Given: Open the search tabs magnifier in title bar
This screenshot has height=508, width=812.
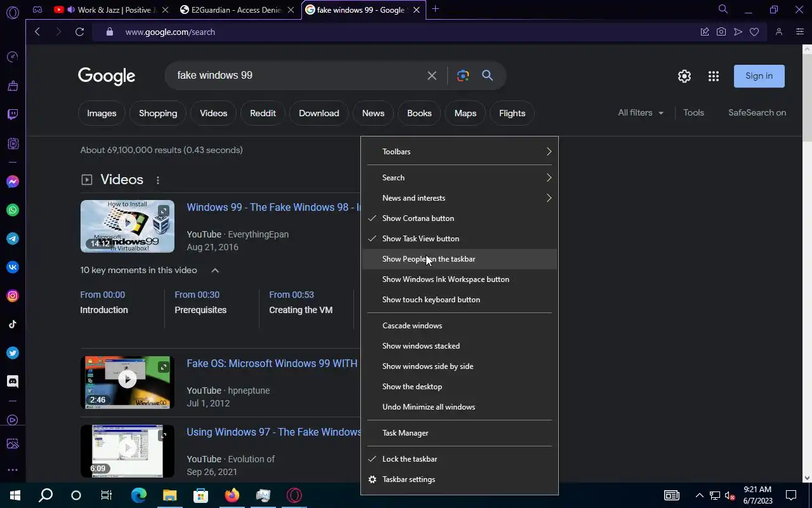Looking at the screenshot, I should [x=723, y=10].
